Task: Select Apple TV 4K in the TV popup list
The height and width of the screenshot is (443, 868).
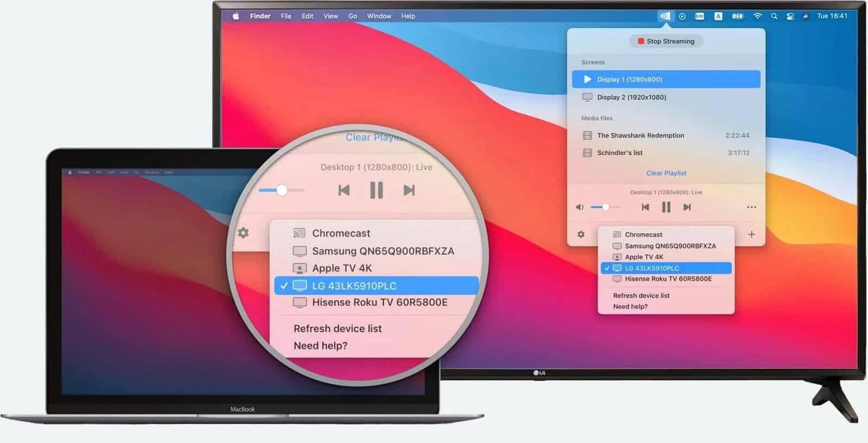Action: [666, 257]
